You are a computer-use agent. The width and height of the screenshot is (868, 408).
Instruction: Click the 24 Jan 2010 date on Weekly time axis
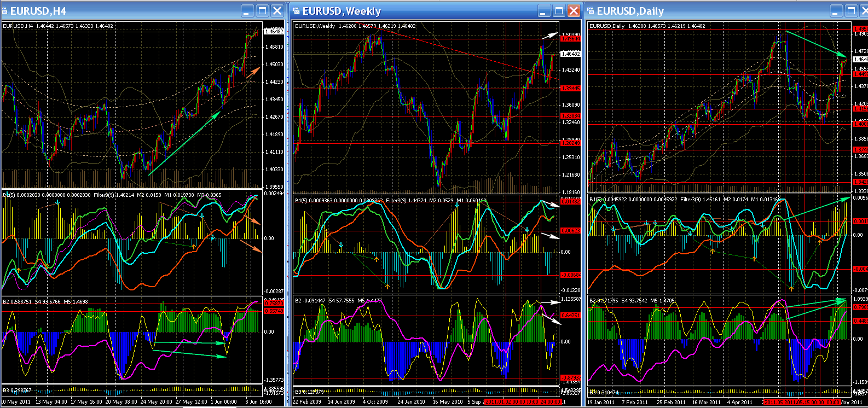[x=411, y=401]
